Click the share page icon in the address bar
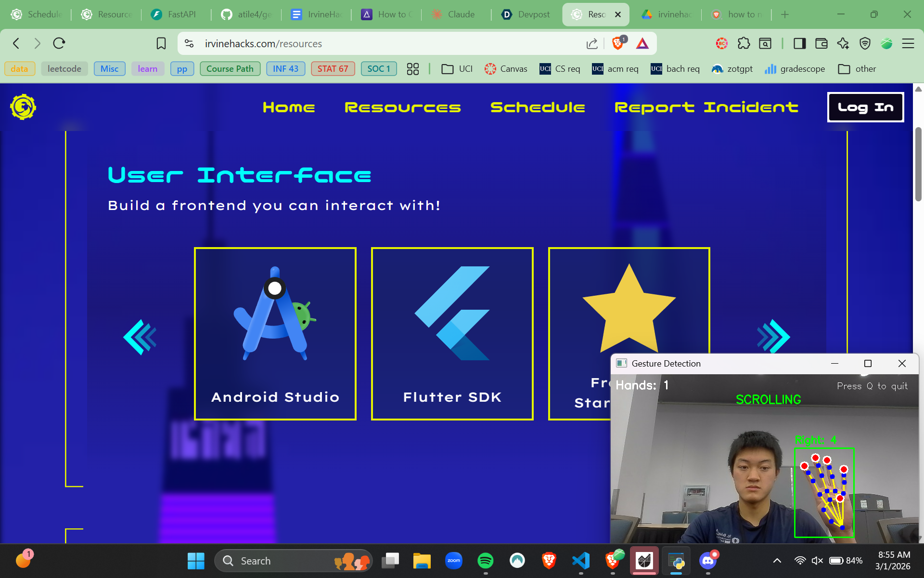 592,44
